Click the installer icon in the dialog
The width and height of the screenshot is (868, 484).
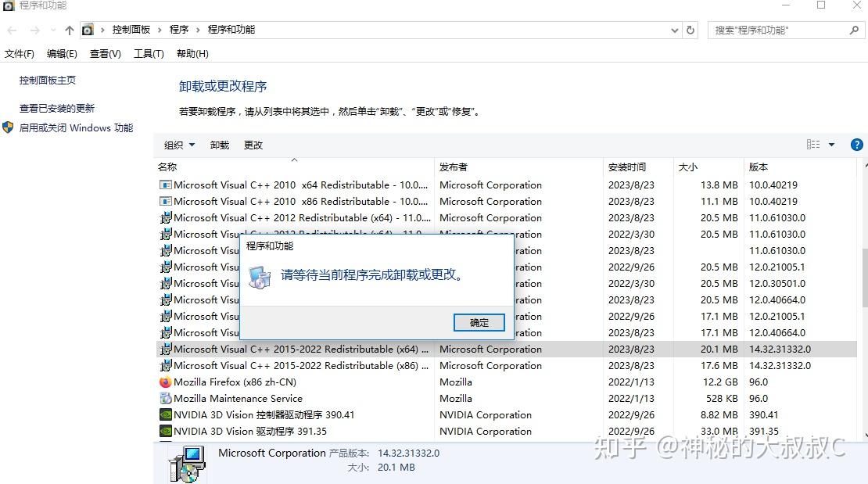click(259, 277)
